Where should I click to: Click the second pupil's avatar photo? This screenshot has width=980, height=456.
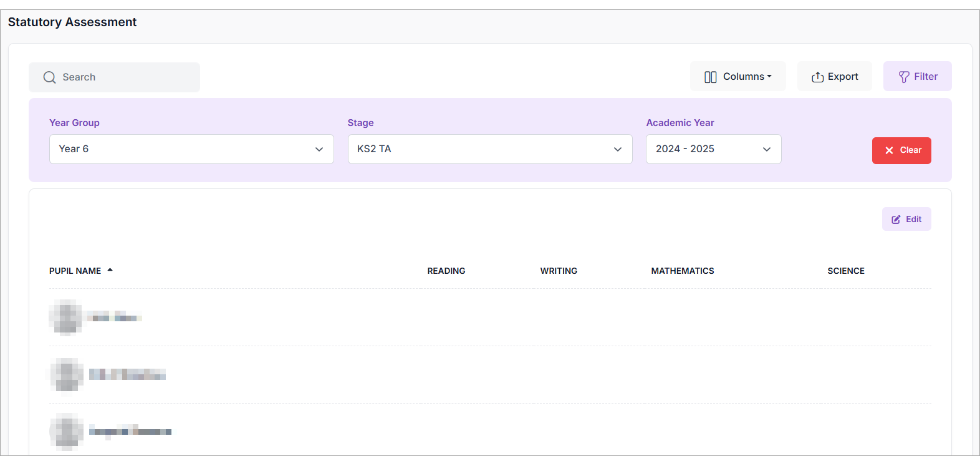66,375
